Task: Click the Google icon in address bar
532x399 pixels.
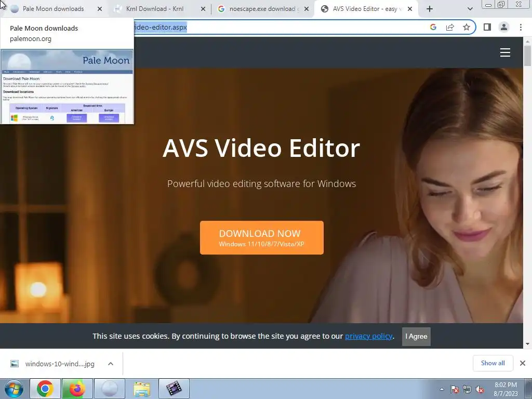Action: coord(433,27)
